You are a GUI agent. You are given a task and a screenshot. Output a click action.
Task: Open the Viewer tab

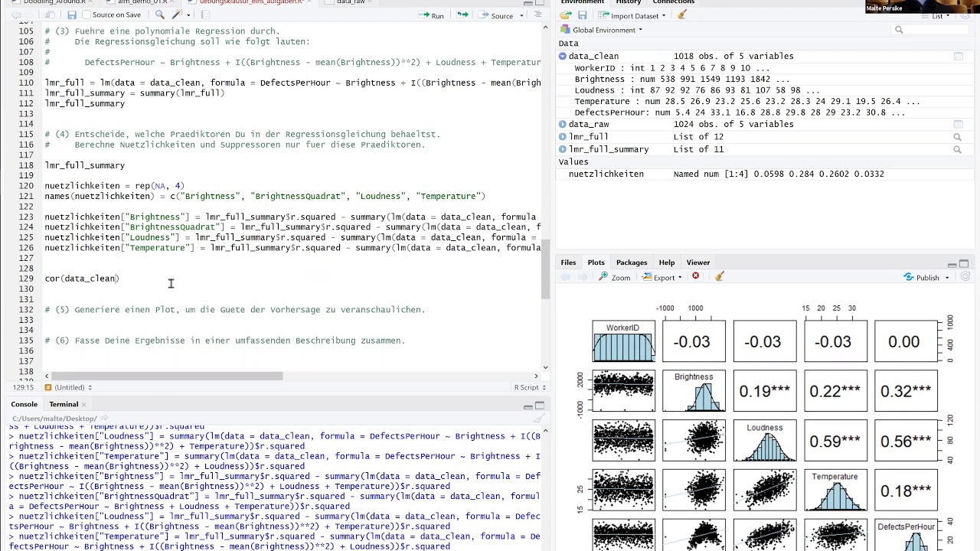pos(698,262)
